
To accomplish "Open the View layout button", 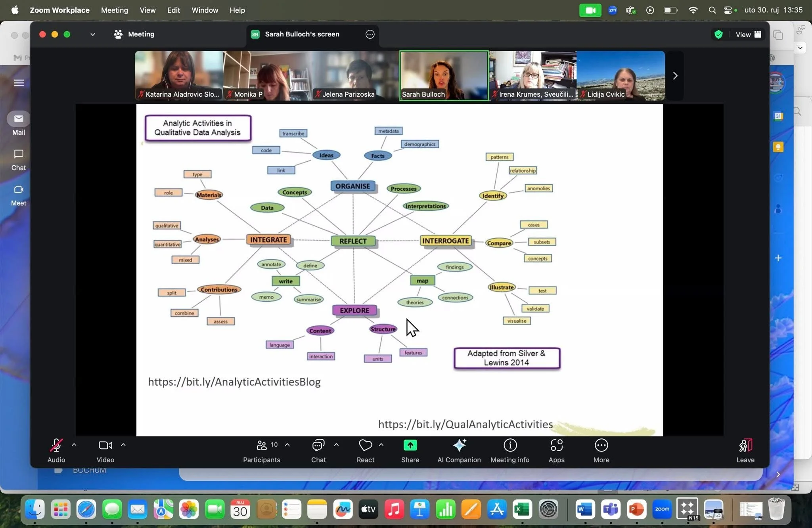I will (748, 34).
